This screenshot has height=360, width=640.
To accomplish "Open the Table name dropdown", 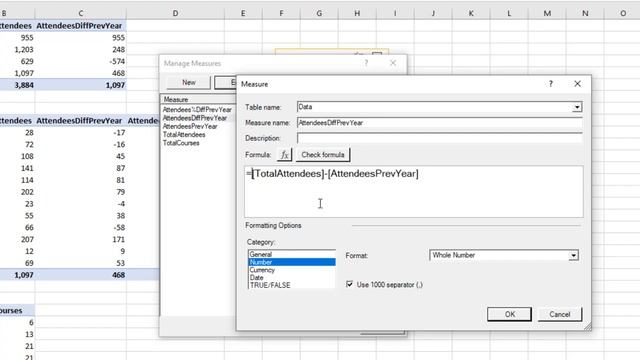I will coord(577,107).
